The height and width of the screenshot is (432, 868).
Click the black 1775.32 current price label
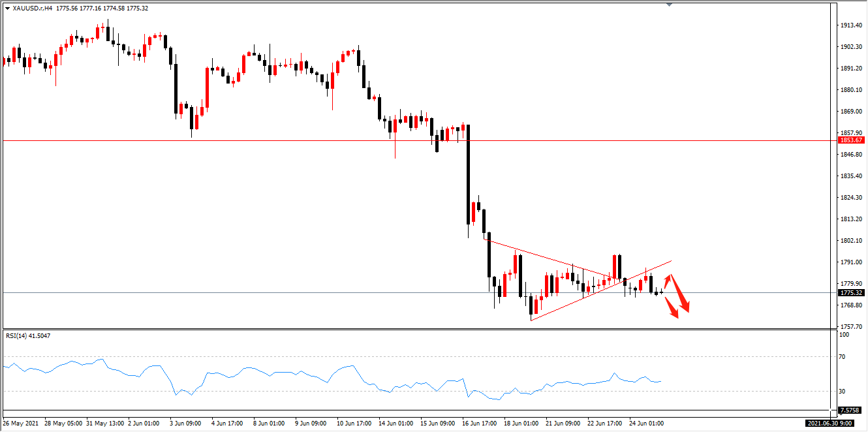tap(851, 293)
